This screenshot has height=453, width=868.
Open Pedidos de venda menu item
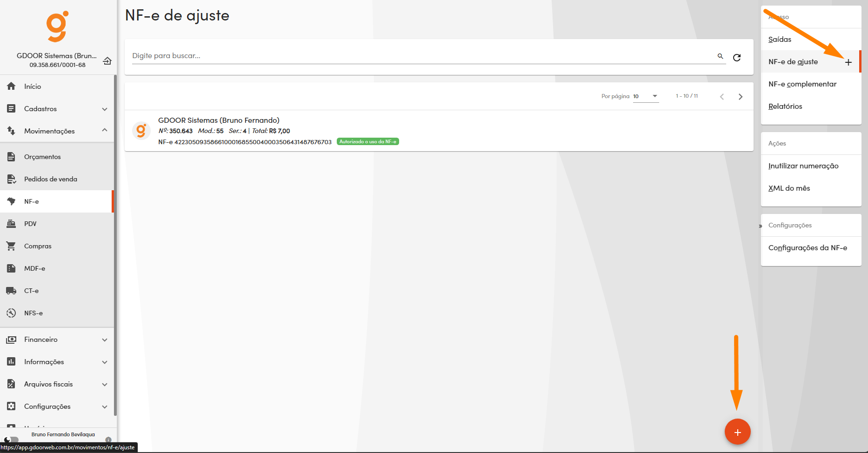pyautogui.click(x=50, y=179)
